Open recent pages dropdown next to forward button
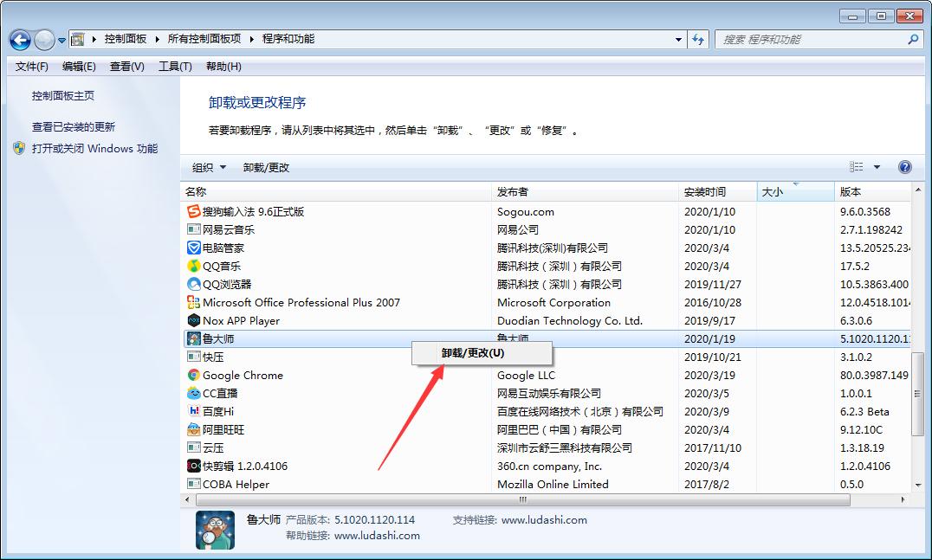The height and width of the screenshot is (560, 932). point(61,41)
